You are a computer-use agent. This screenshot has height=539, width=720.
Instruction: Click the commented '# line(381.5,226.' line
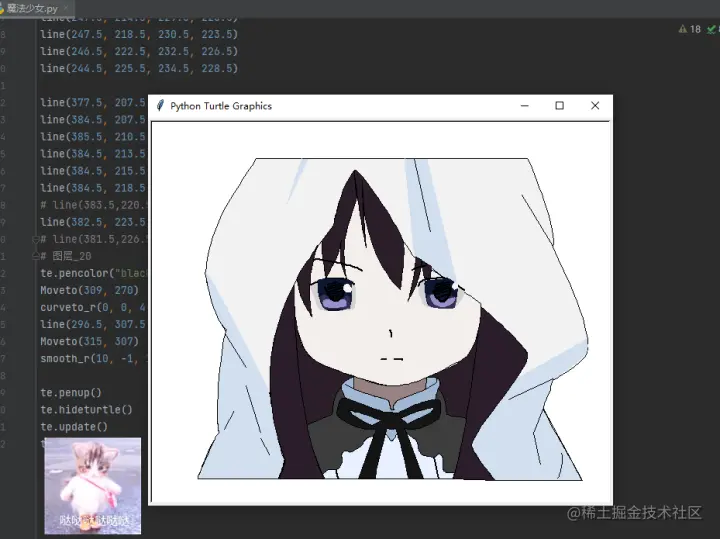pos(93,239)
